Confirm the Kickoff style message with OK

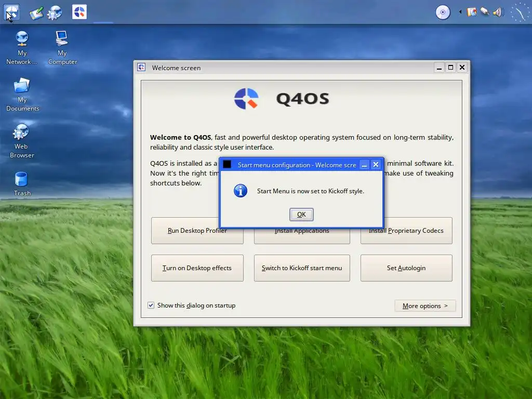pyautogui.click(x=301, y=215)
